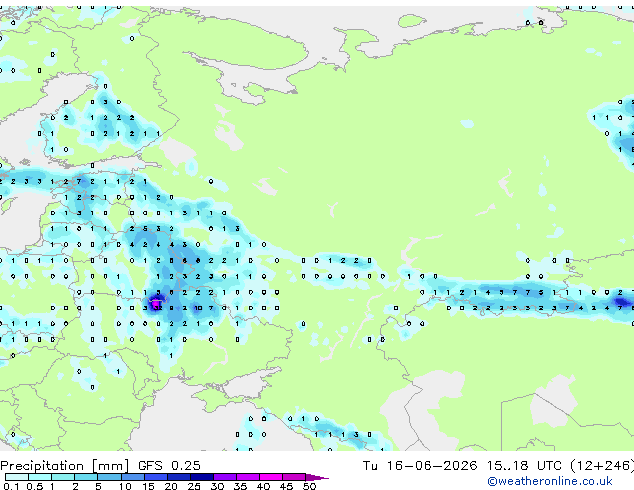Click the 'Precipitation [mm]' title text
The width and height of the screenshot is (634, 490).
tap(65, 466)
